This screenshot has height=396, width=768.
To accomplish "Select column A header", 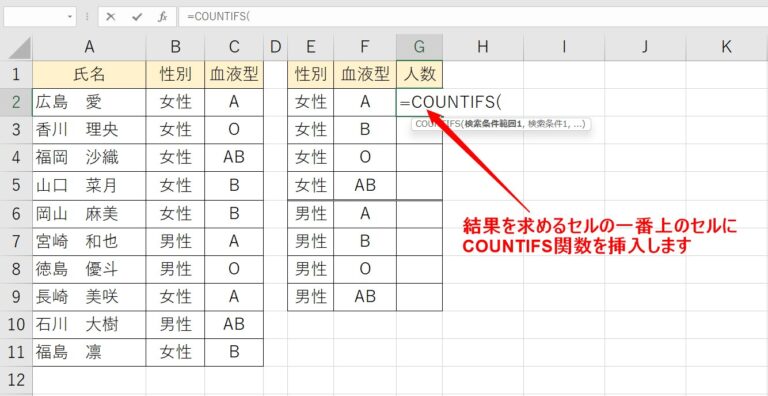I will tap(89, 47).
